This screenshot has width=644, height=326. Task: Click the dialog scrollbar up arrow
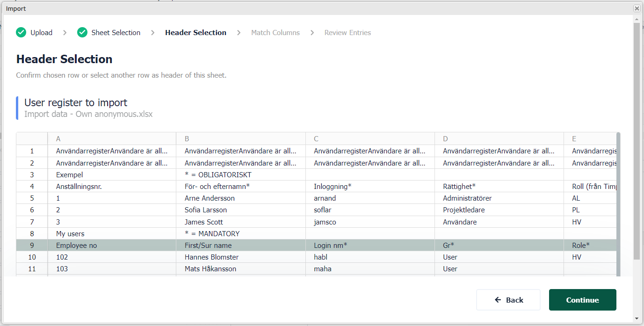[637, 19]
